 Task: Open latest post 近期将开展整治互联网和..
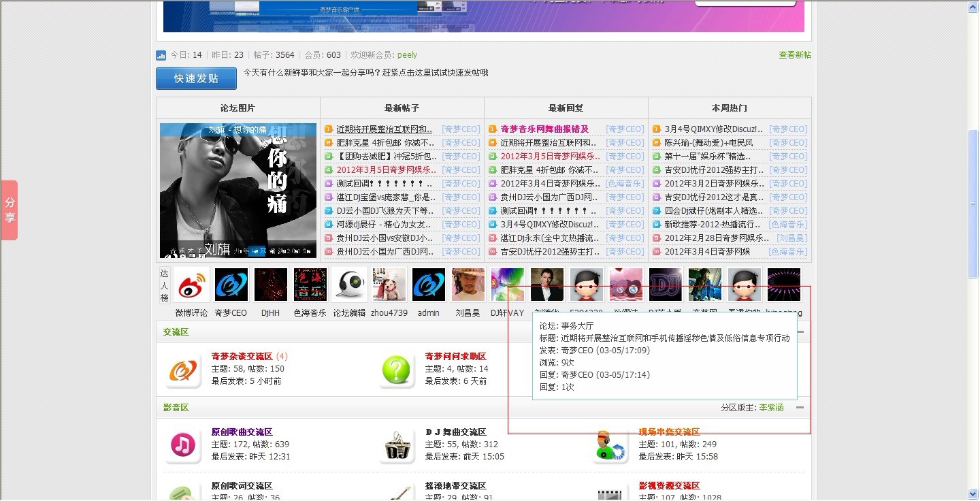point(385,129)
